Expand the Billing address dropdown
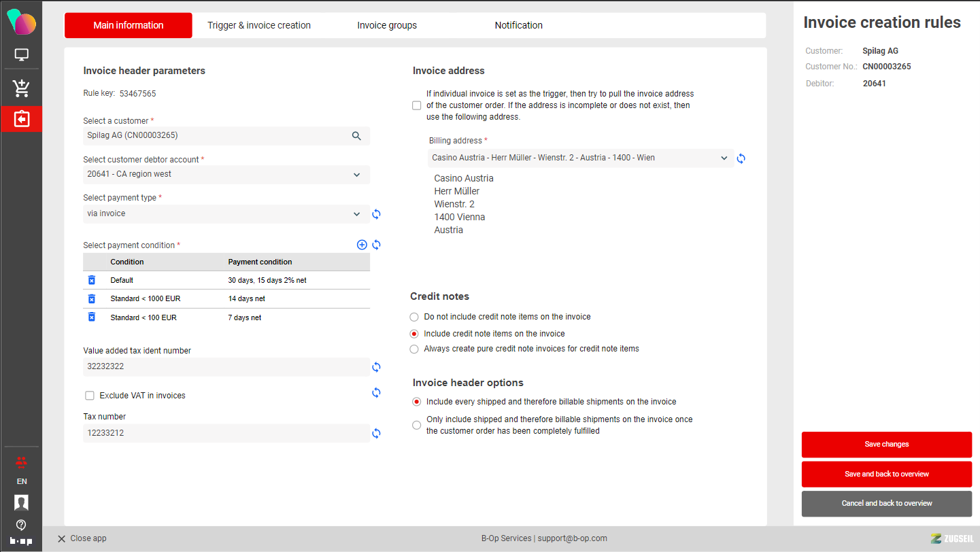 724,158
